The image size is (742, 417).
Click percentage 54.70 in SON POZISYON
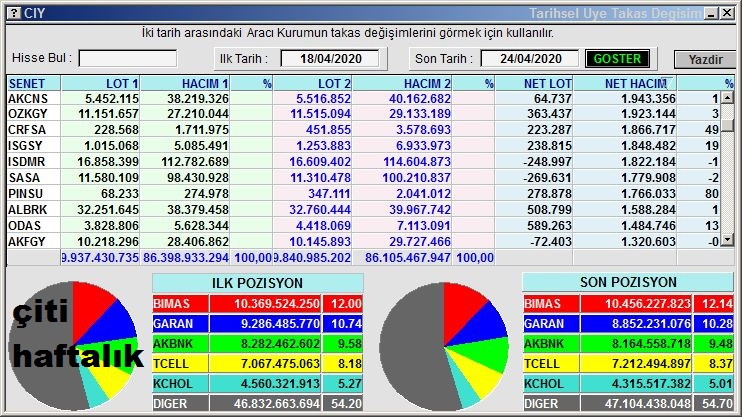pos(717,404)
